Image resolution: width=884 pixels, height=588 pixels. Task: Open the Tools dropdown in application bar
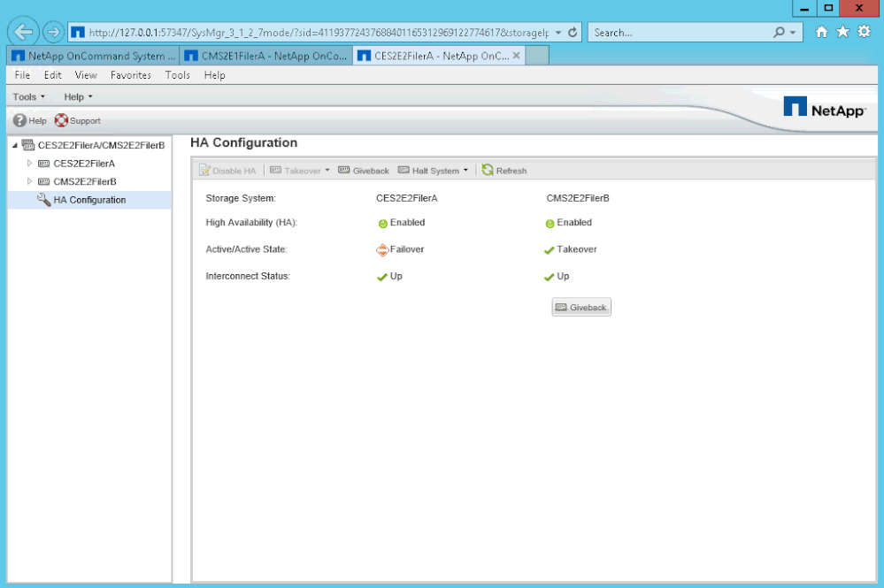click(28, 97)
